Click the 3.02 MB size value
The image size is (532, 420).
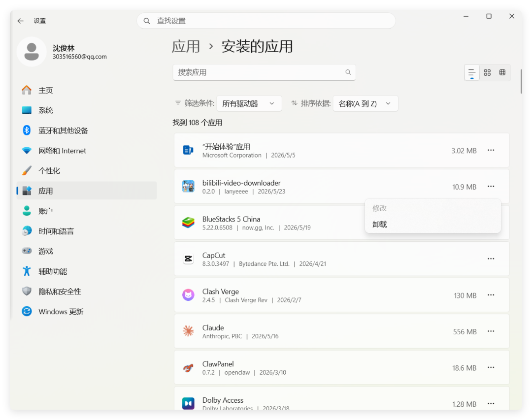tap(464, 151)
